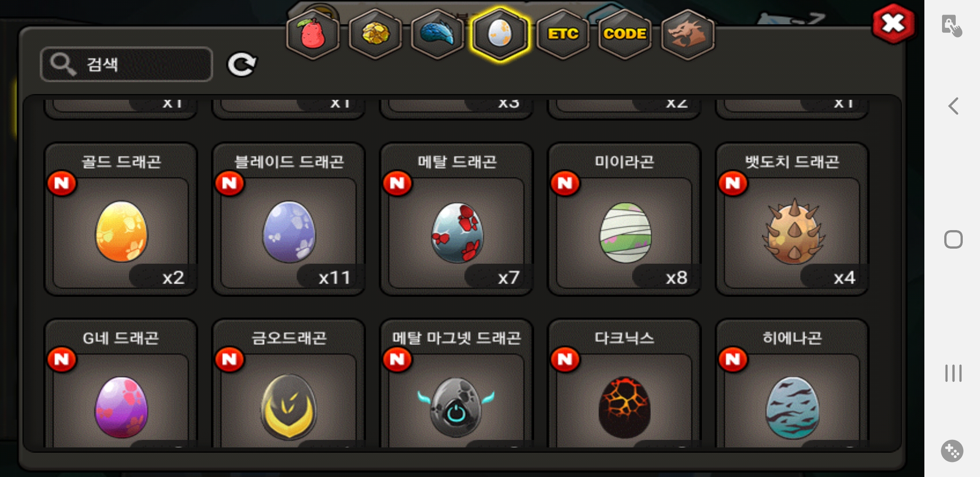Open the blue dragon scale tab

(x=437, y=34)
